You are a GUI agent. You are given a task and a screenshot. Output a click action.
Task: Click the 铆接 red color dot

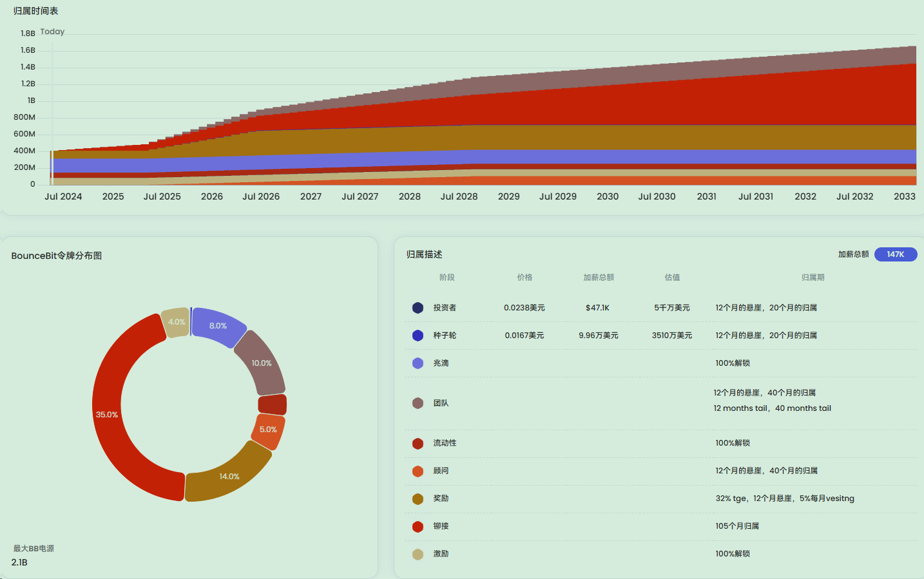(418, 526)
